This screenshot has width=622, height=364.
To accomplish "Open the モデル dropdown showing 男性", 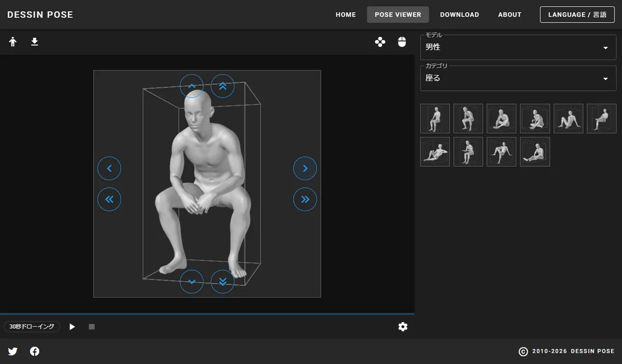I will (518, 47).
